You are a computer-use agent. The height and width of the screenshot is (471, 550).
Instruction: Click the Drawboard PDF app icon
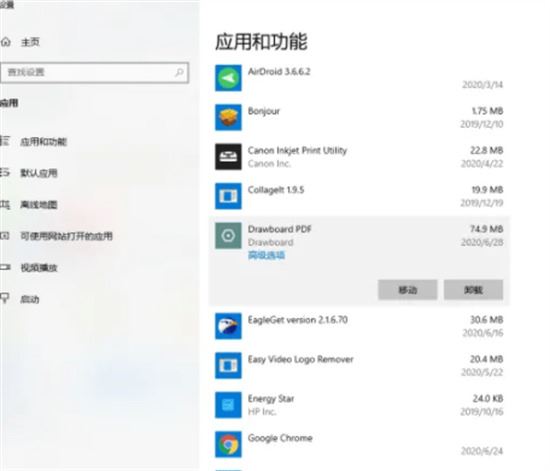pos(228,236)
